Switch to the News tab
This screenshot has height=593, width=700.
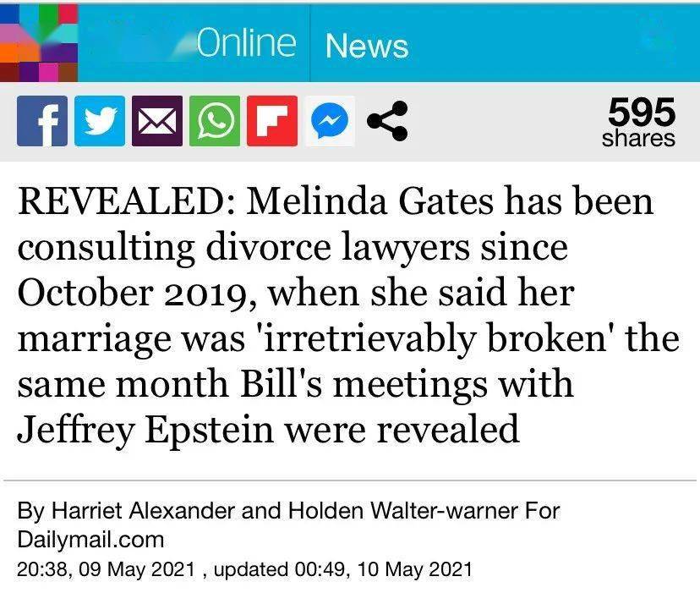point(367,46)
